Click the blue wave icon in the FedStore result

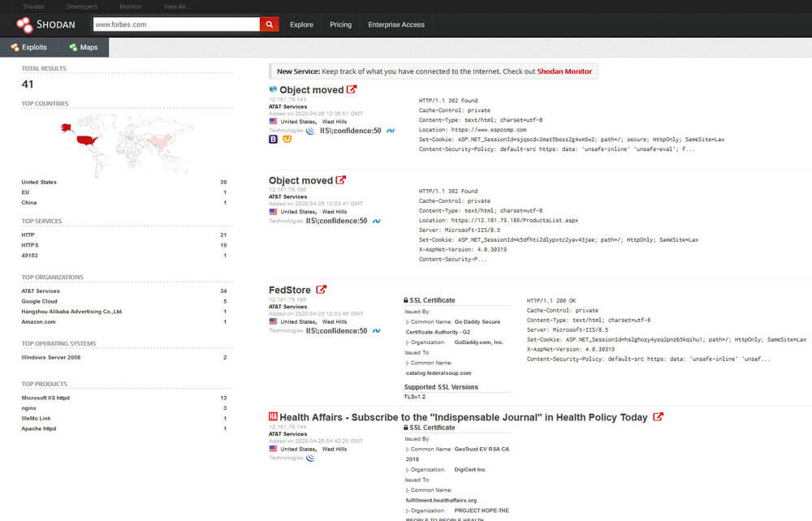377,331
